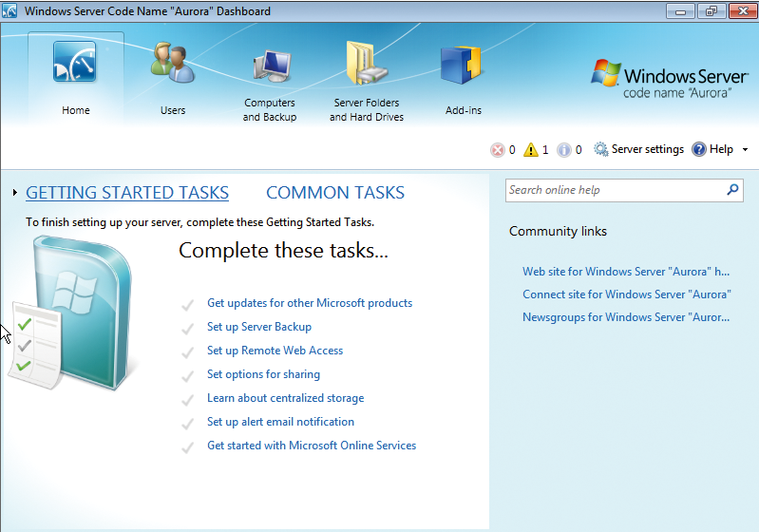Expand the Help dropdown arrow

745,149
